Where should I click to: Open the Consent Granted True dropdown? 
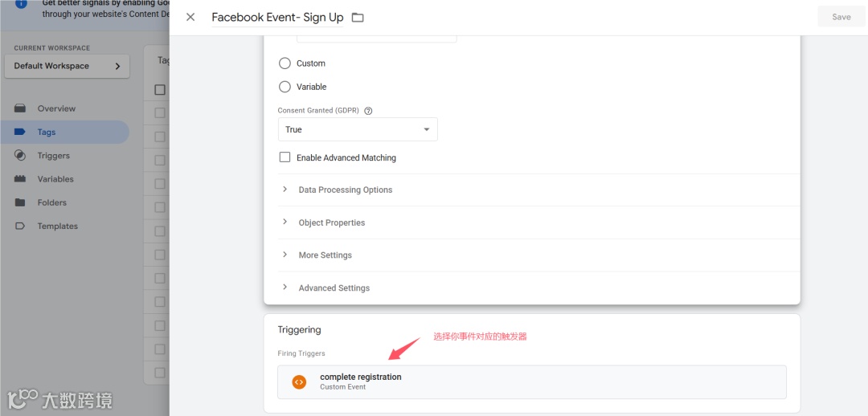tap(358, 129)
